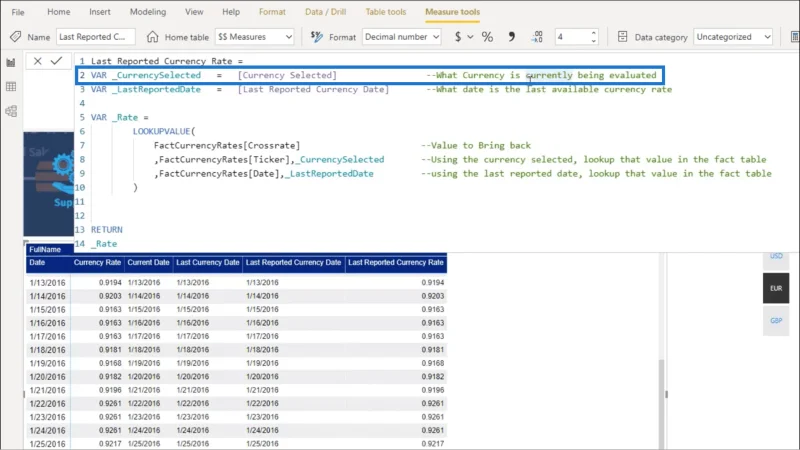Image resolution: width=800 pixels, height=450 pixels.
Task: Switch to Data view in sidebar
Action: (11, 86)
